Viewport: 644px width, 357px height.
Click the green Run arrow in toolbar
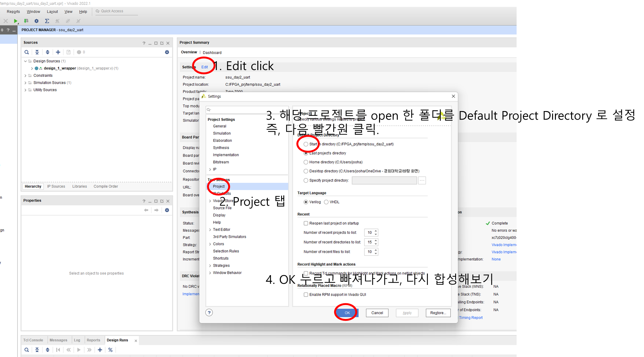[x=16, y=21]
